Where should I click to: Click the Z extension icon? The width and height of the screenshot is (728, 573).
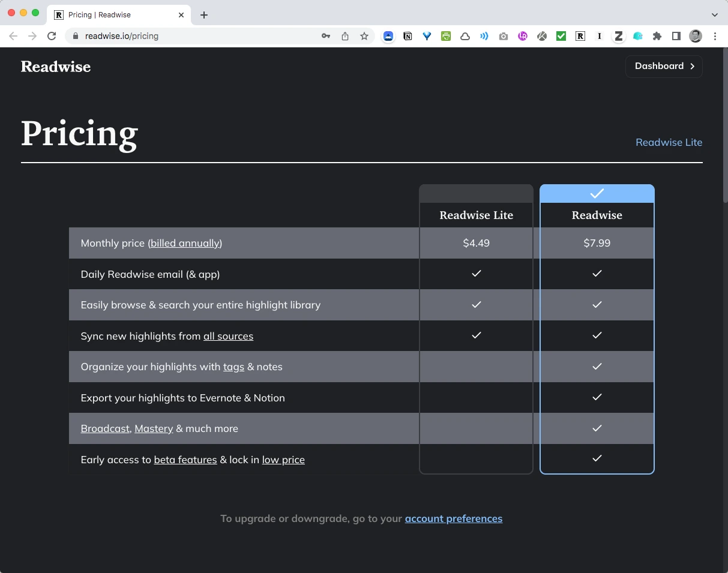(x=619, y=36)
